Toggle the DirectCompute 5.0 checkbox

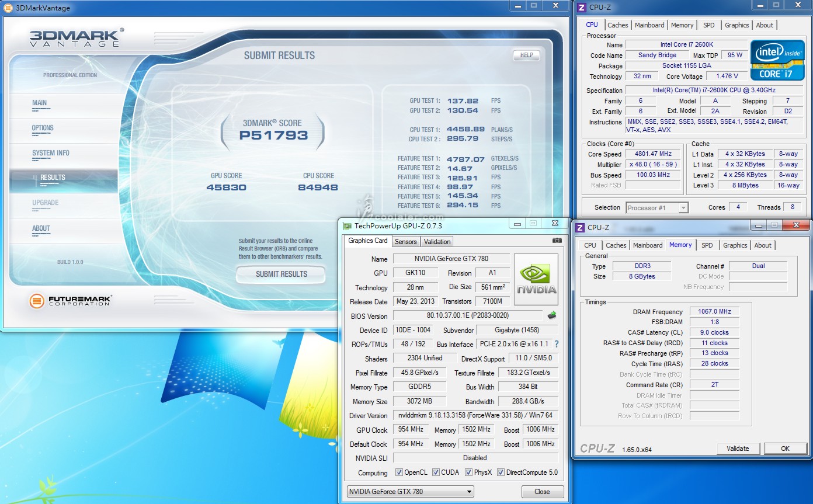[501, 472]
